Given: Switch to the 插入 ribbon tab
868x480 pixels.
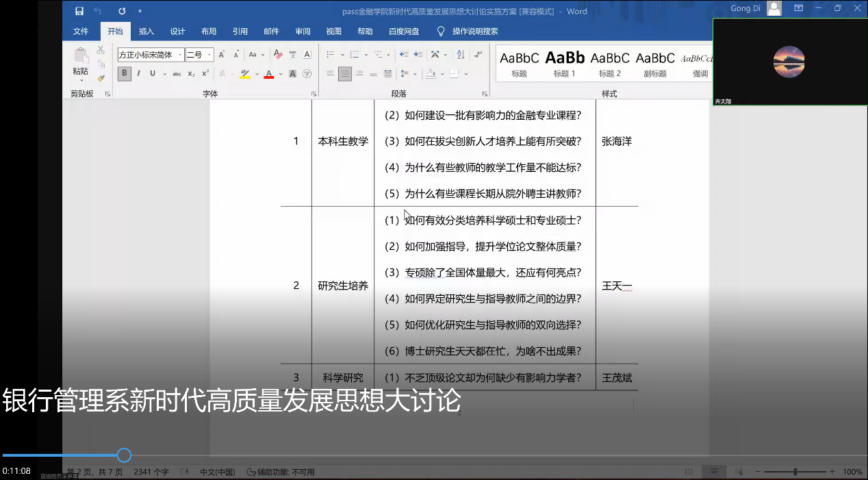Looking at the screenshot, I should pyautogui.click(x=146, y=31).
